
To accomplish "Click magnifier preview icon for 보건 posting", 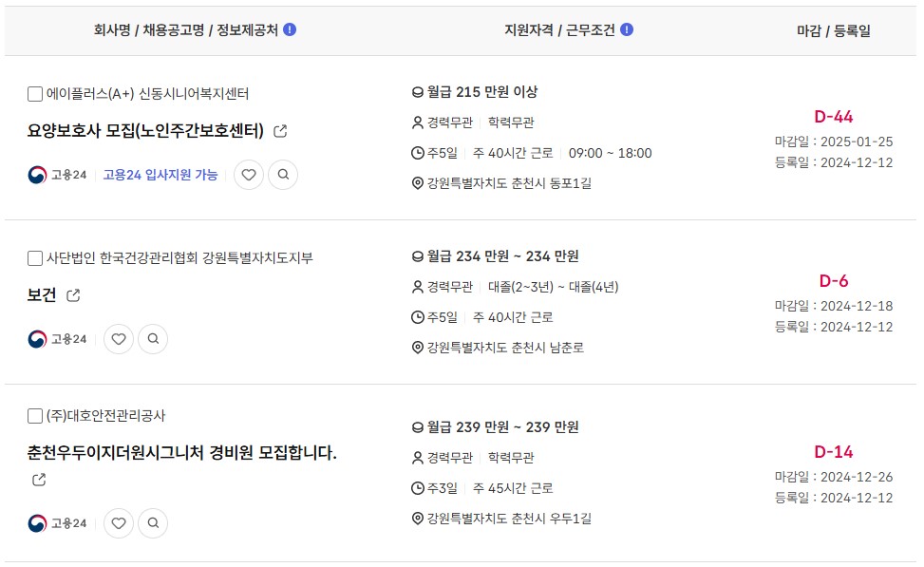I will [x=153, y=339].
